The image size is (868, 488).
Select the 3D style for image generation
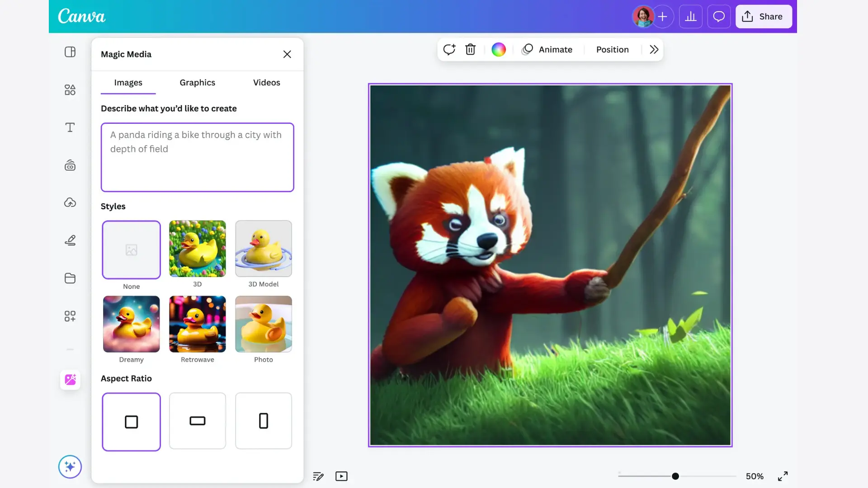198,249
